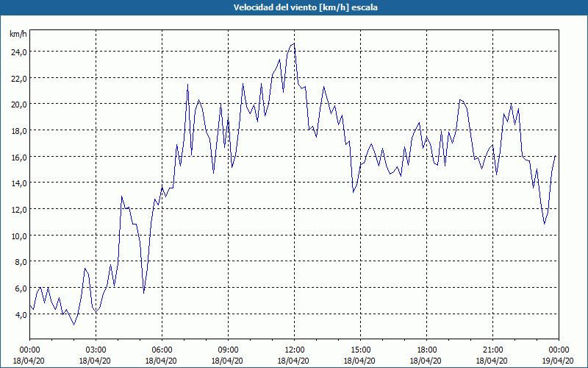
Task: Click the 10,0 y-axis value
Action: click(18, 236)
